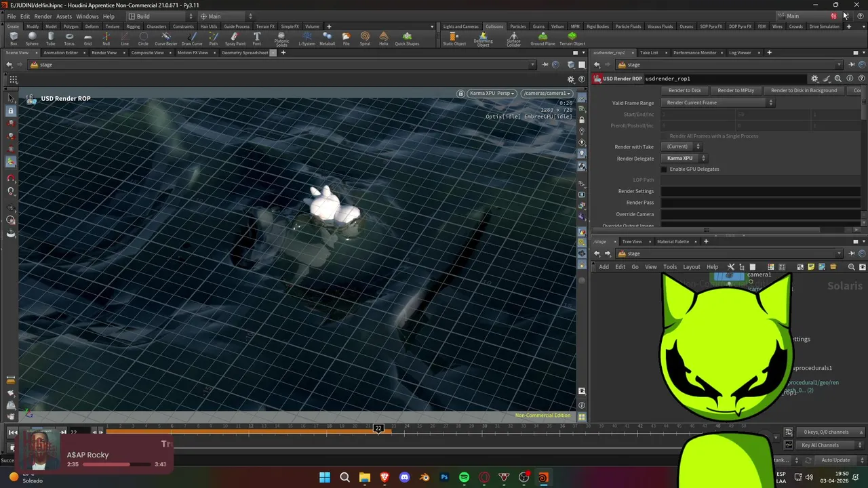
Task: Switch to the Polygon shelf tab
Action: pos(71,26)
